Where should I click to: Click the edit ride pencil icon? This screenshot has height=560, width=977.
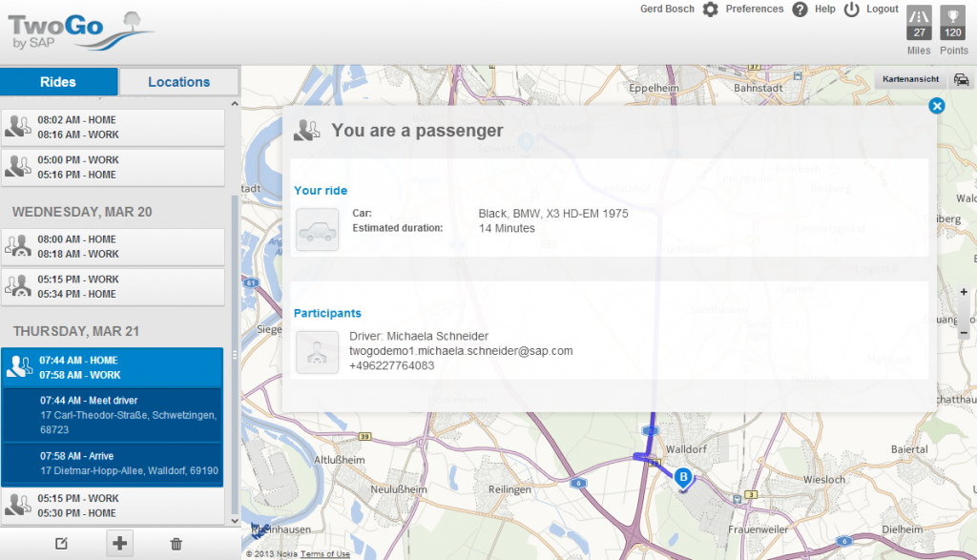pos(61,544)
